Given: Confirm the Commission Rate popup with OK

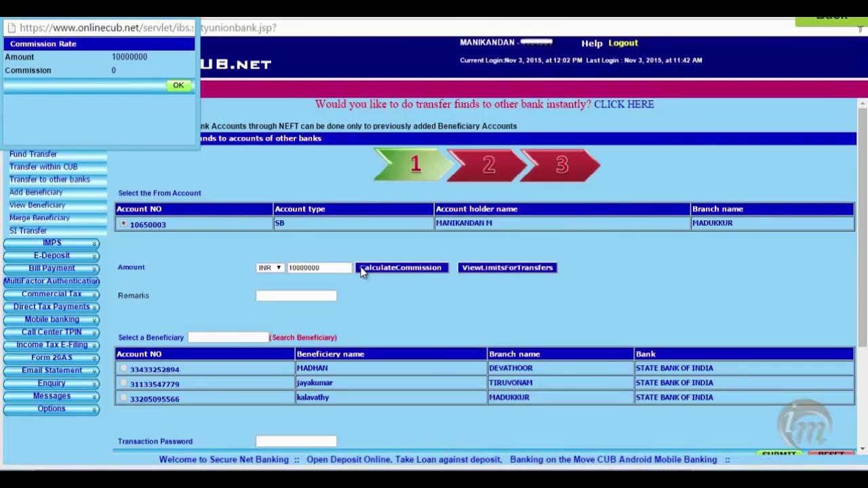Looking at the screenshot, I should click(178, 85).
